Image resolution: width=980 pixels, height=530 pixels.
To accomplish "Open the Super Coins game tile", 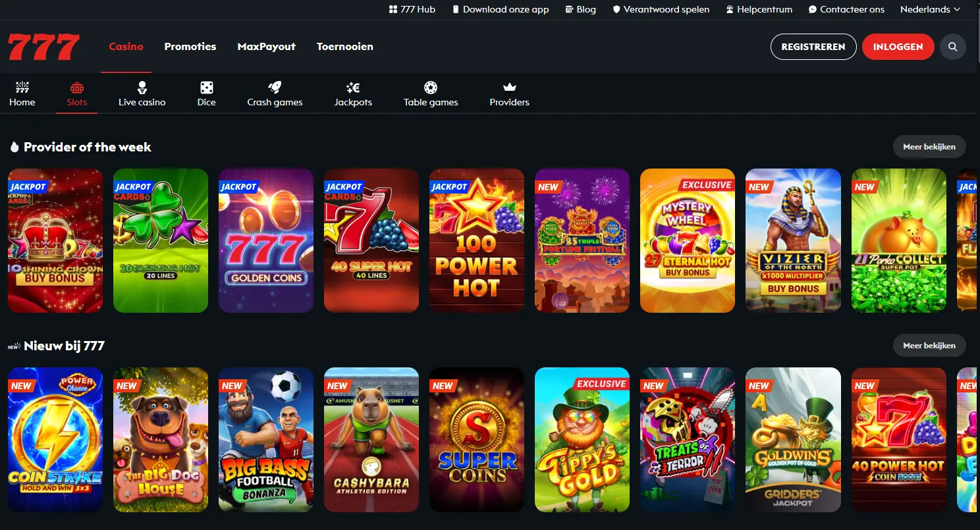I will (477, 440).
